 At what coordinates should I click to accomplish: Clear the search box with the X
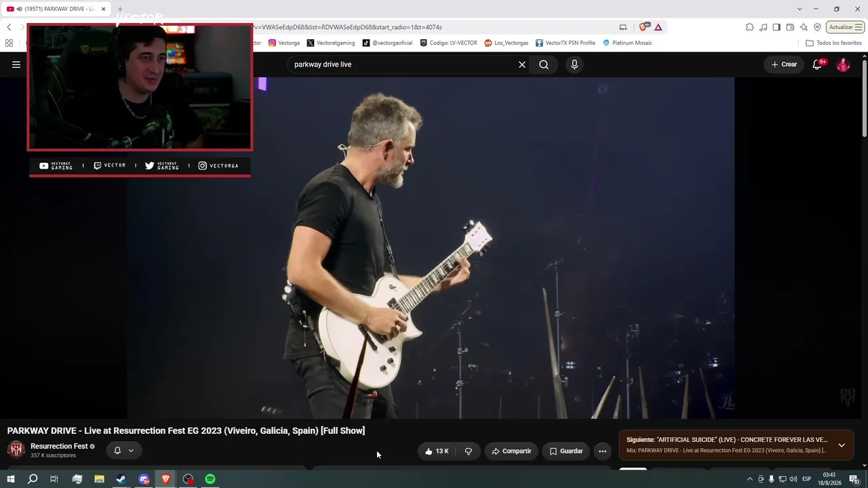click(x=522, y=64)
